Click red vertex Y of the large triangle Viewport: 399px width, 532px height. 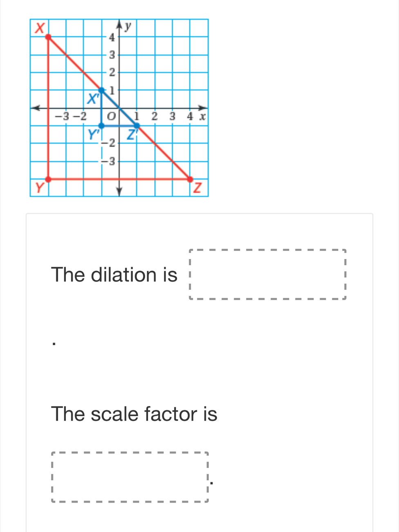[x=48, y=179]
